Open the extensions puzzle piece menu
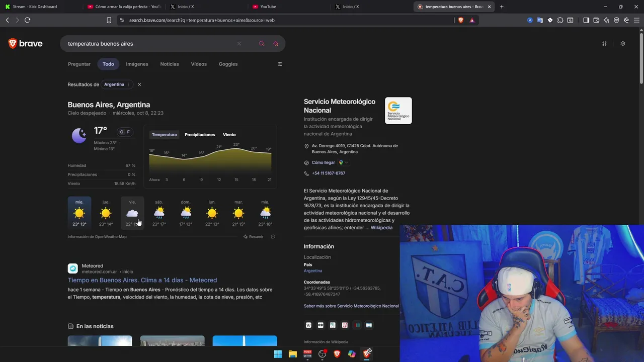Image resolution: width=644 pixels, height=362 pixels. [560, 20]
